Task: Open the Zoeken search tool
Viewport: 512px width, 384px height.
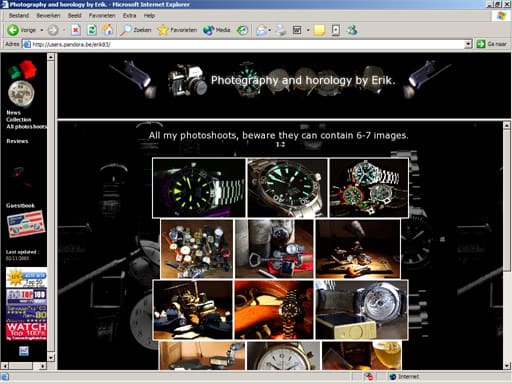Action: [x=136, y=30]
